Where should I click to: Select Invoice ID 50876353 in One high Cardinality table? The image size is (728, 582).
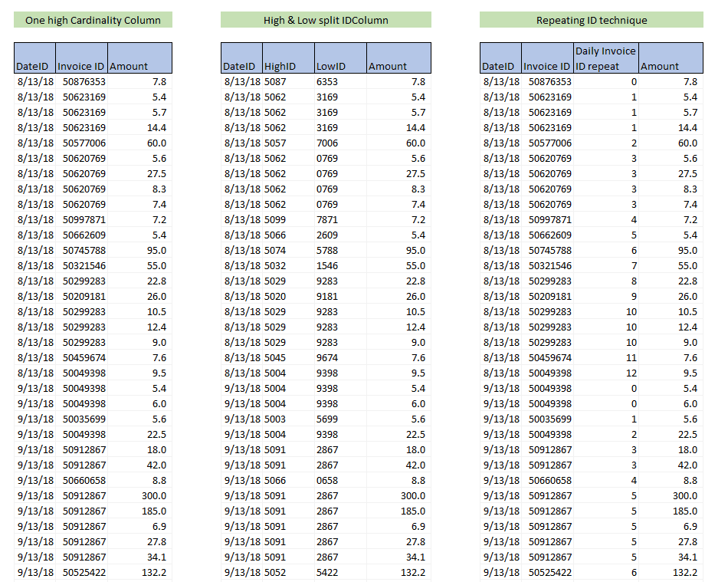coord(81,82)
